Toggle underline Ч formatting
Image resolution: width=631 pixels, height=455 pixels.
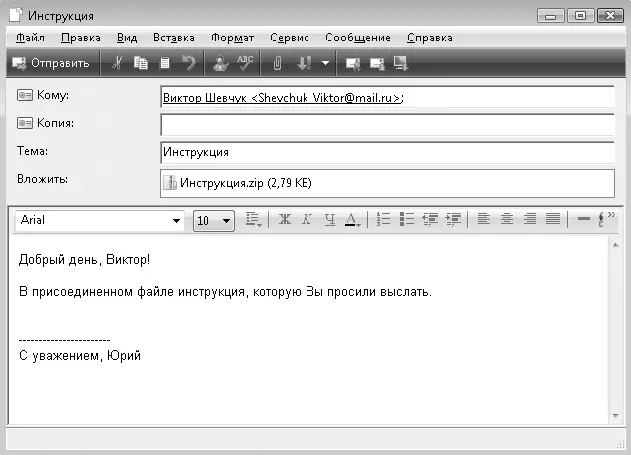click(330, 219)
